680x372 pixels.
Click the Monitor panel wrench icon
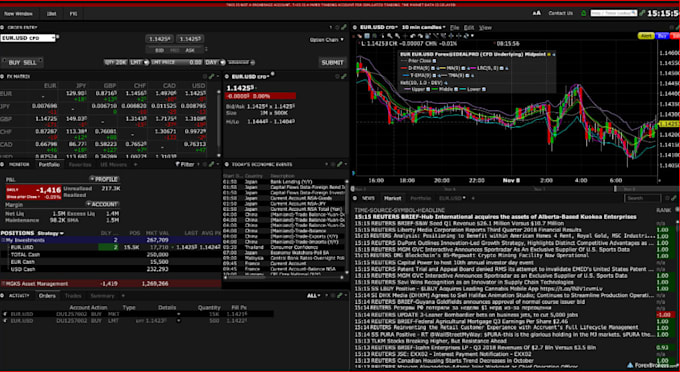pos(212,164)
